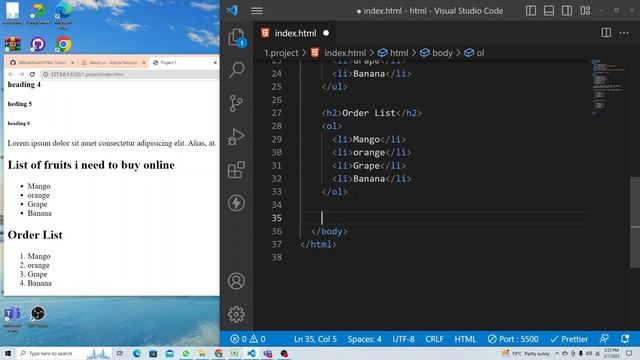640x360 pixels.
Task: Open editor More Actions ellipsis
Action: tap(624, 33)
